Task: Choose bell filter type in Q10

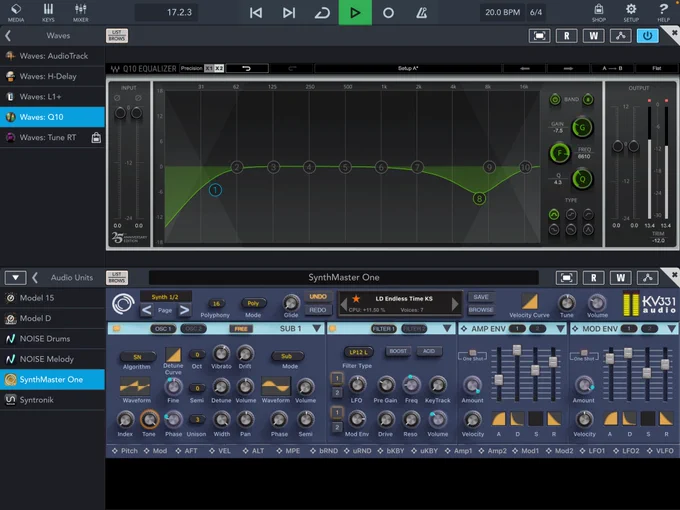Action: pos(554,214)
